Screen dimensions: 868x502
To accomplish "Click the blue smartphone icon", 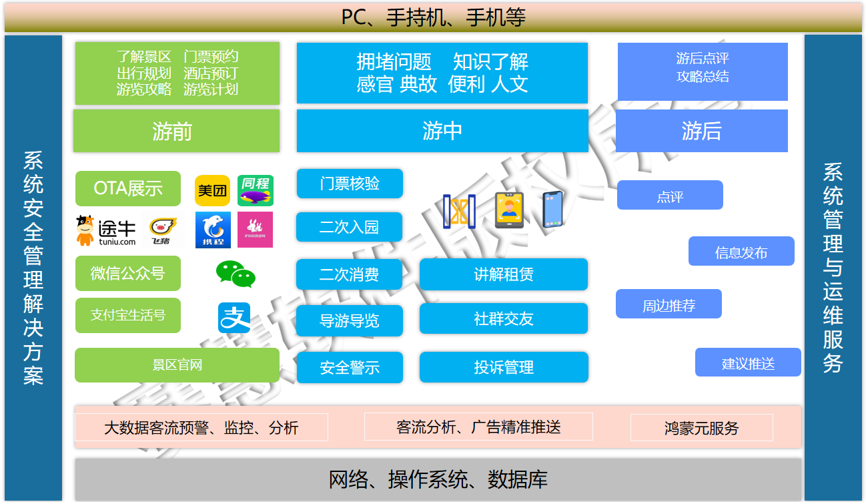I will pyautogui.click(x=552, y=210).
